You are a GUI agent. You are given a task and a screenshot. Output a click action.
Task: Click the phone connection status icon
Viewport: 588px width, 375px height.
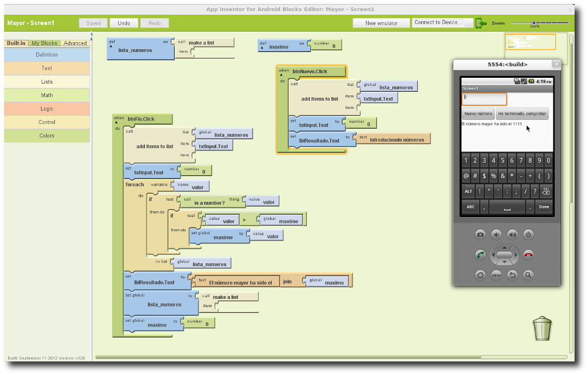480,23
